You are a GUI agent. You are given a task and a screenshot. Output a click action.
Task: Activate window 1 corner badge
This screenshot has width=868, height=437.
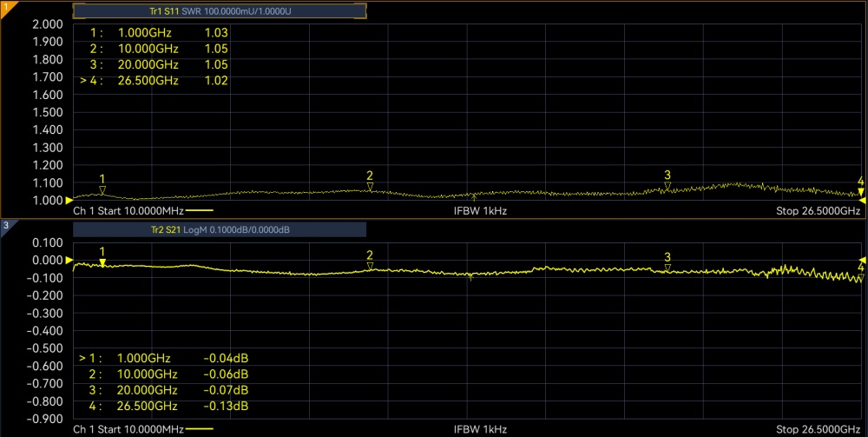tap(5, 6)
